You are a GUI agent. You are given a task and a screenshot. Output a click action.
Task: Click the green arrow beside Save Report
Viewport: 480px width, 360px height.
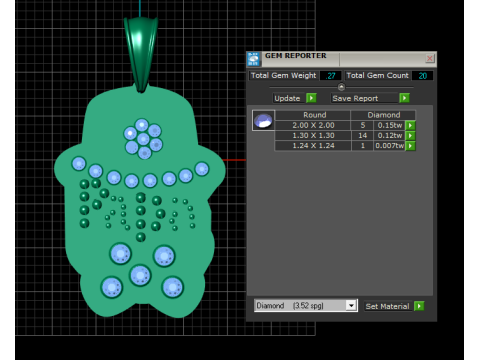click(x=404, y=98)
